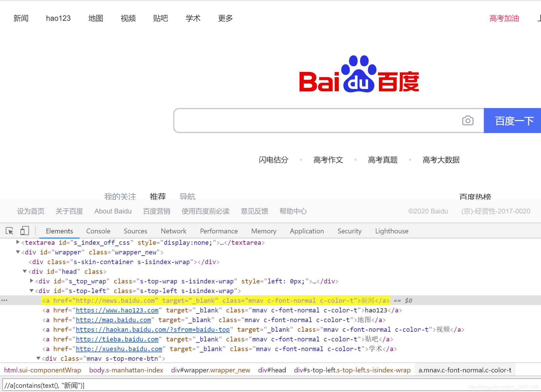Select the 我的关注 feed tab
Screen dimensions: 541x392
pyautogui.click(x=120, y=196)
